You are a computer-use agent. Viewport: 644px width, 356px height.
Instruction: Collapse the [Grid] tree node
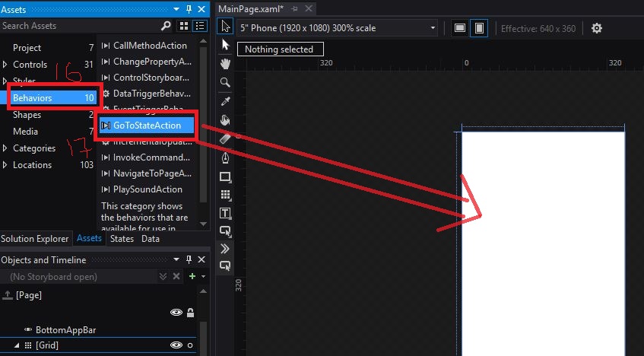point(17,345)
